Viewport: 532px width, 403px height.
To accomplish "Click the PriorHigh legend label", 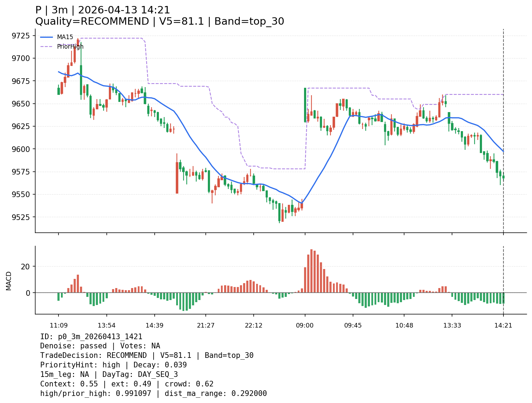I will (x=70, y=47).
